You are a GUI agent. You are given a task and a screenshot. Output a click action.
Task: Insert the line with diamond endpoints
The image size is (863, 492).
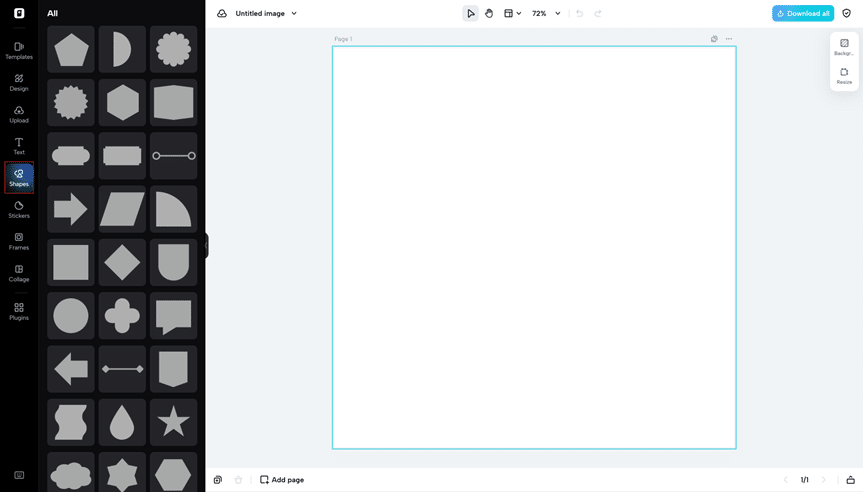click(122, 369)
